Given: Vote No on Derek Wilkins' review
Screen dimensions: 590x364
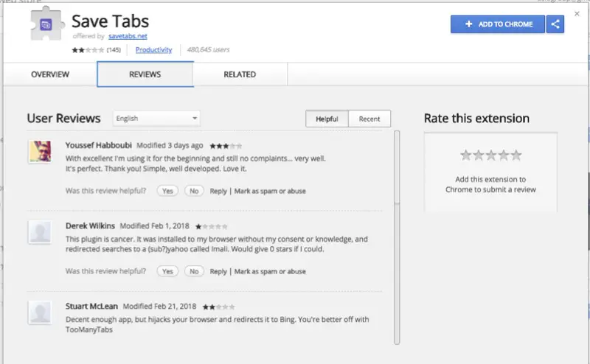Looking at the screenshot, I should [194, 271].
